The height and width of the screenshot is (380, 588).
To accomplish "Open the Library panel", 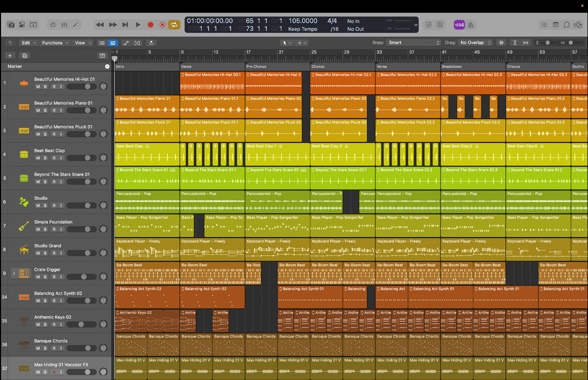I will click(11, 25).
